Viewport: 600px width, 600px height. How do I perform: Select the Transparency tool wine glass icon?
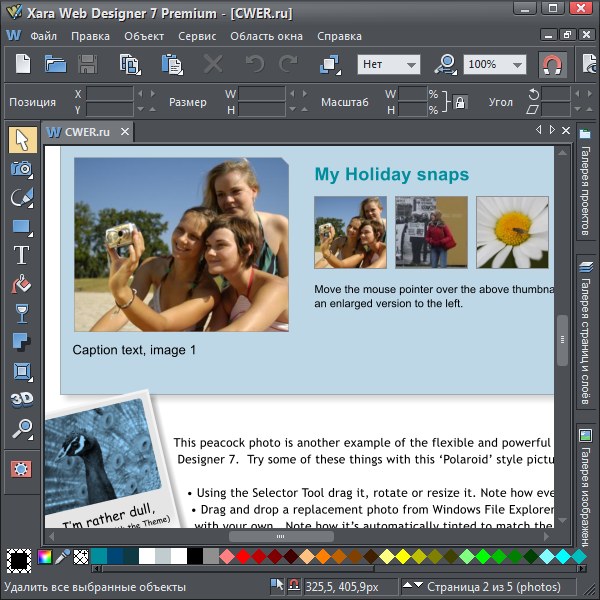tap(21, 313)
